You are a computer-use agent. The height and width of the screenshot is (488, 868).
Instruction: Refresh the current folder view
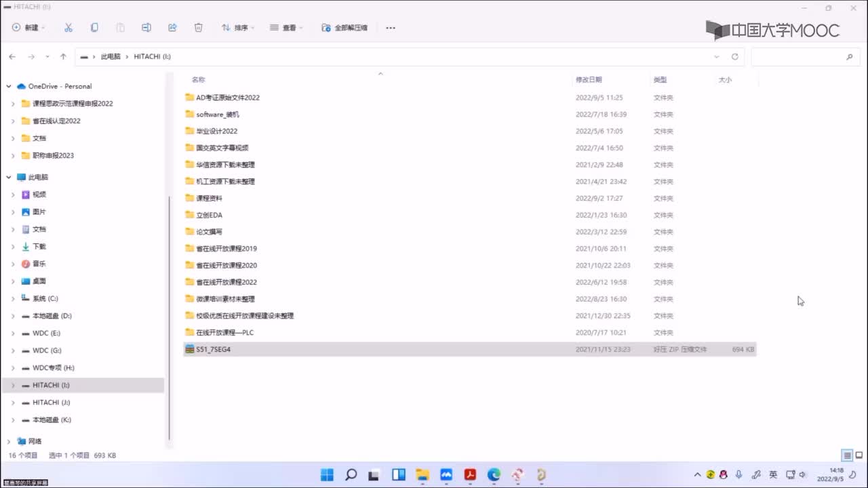(x=734, y=57)
